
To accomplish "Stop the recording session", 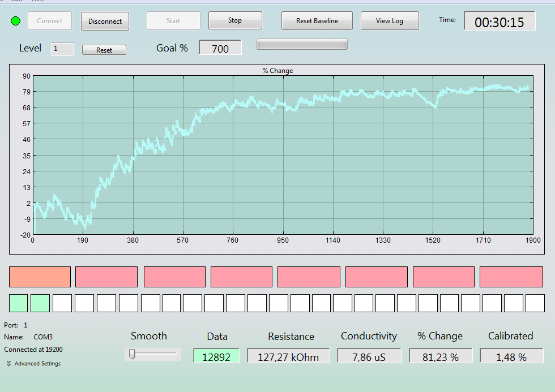I will tap(235, 20).
